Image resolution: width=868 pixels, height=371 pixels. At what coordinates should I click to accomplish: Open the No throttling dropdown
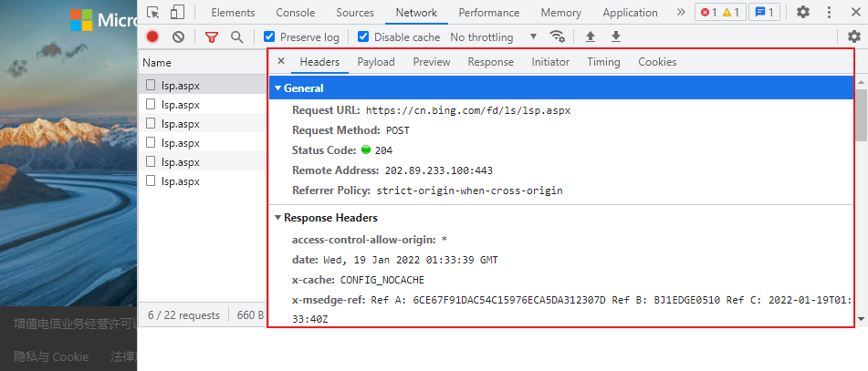point(493,37)
